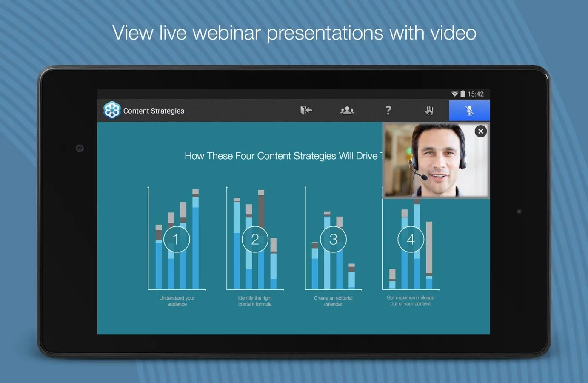Tap the Content Strategies title
This screenshot has width=588, height=383.
point(154,111)
